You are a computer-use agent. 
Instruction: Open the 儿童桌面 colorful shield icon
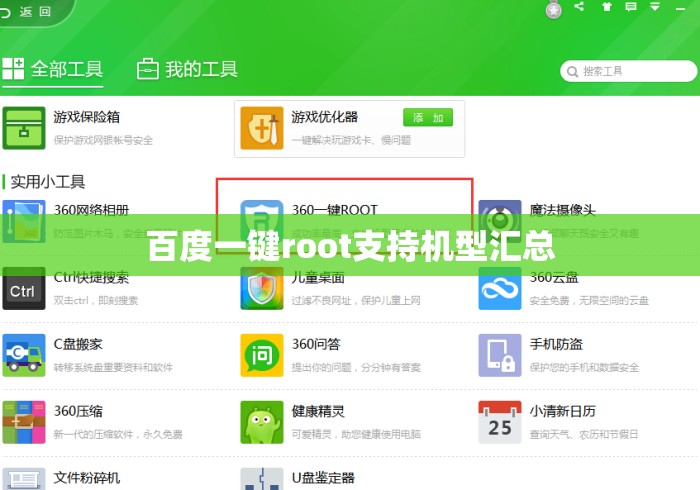click(x=262, y=288)
